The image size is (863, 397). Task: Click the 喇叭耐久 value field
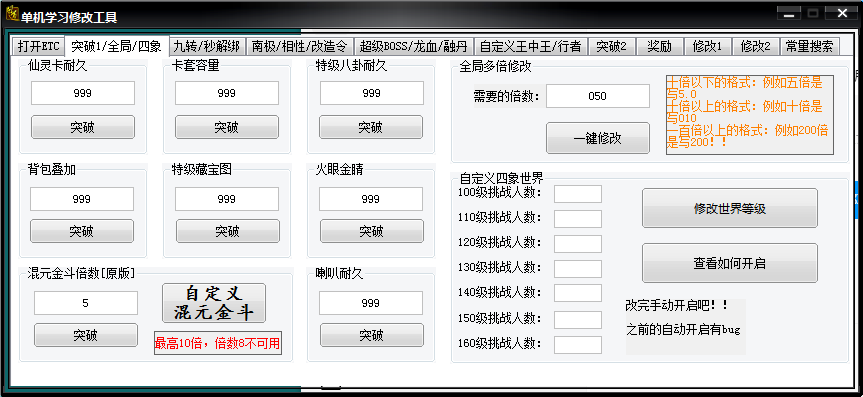click(371, 303)
